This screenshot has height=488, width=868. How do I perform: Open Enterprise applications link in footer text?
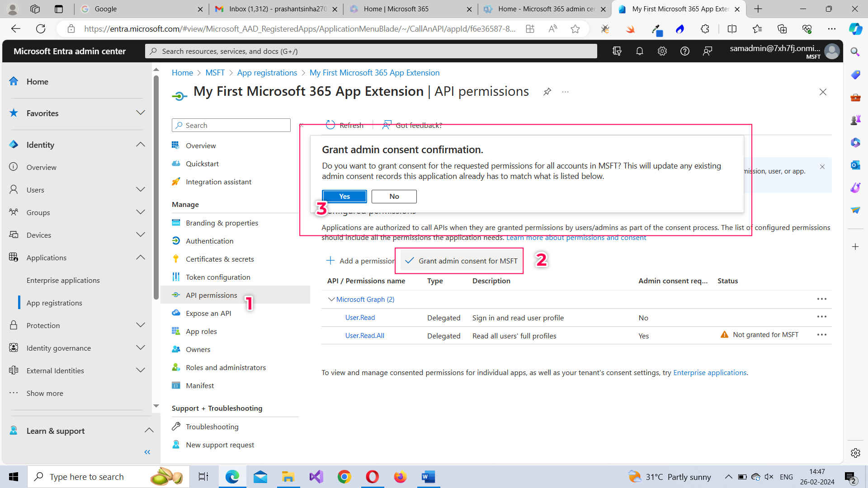[x=710, y=372]
